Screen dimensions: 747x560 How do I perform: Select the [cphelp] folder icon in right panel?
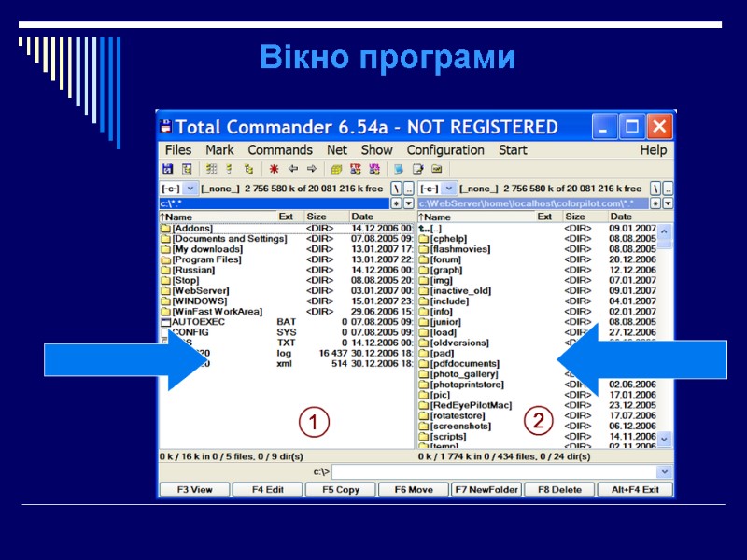(424, 239)
